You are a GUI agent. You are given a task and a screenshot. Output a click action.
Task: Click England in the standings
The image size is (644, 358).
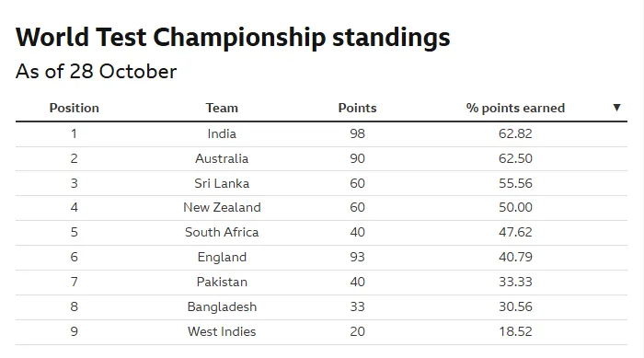[x=222, y=258]
